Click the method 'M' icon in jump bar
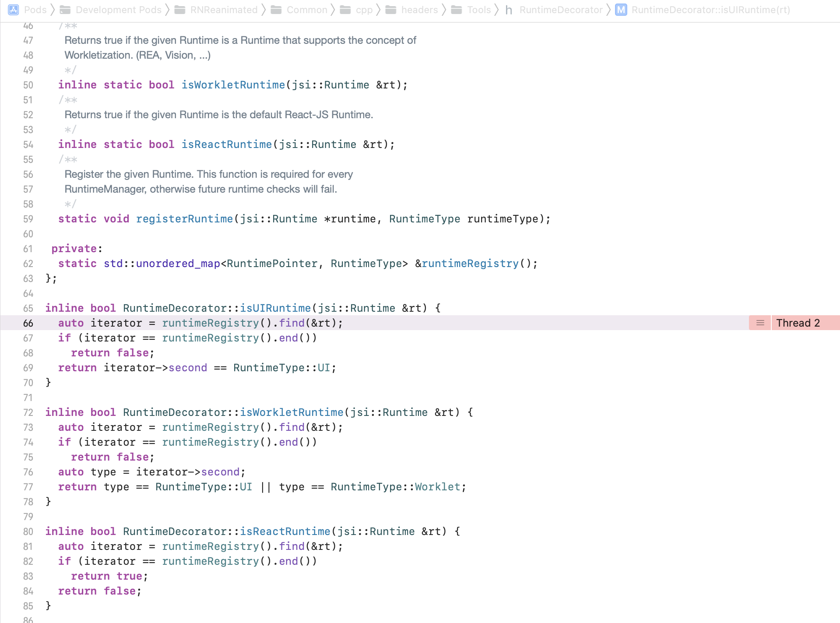This screenshot has width=840, height=623. coord(621,10)
